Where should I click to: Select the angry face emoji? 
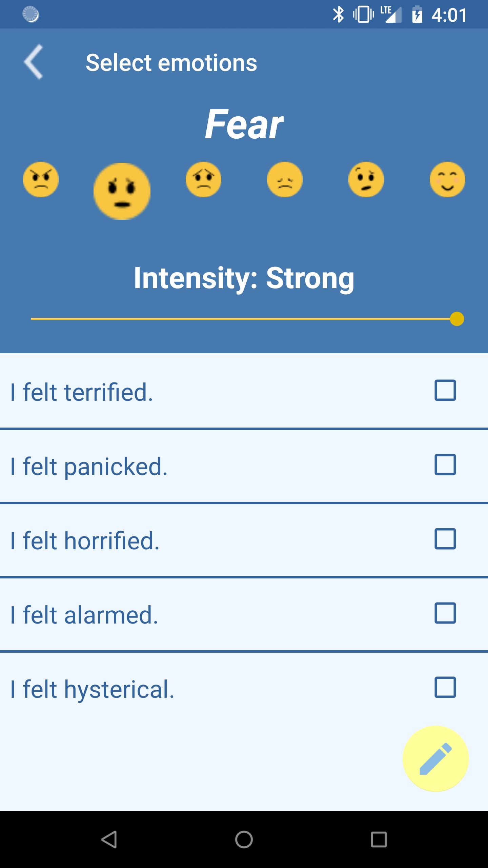pos(41,179)
